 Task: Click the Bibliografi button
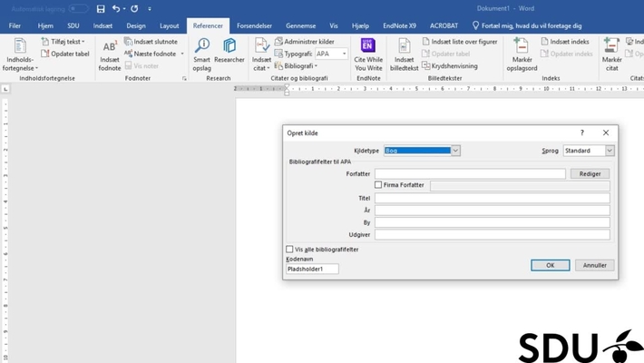pyautogui.click(x=296, y=65)
